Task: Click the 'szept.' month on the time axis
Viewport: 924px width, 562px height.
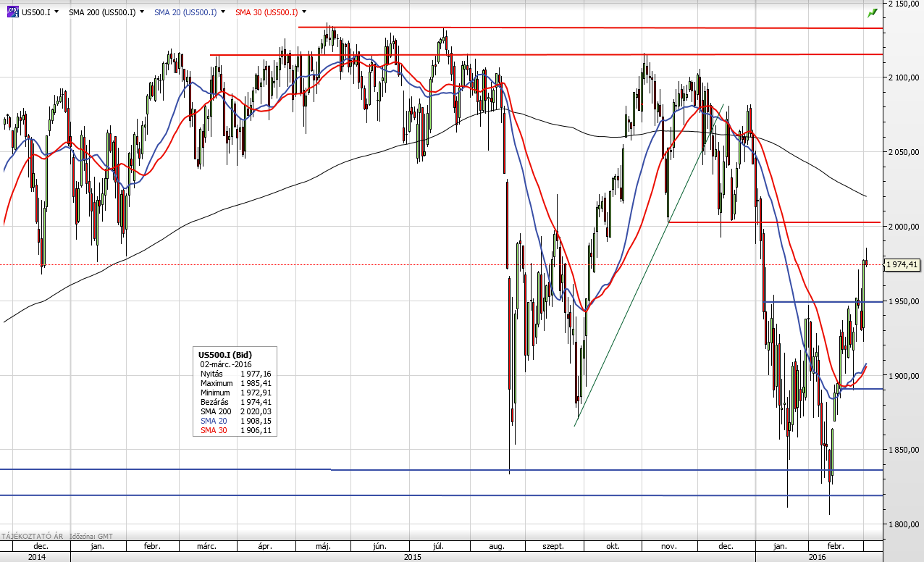Action: point(552,545)
